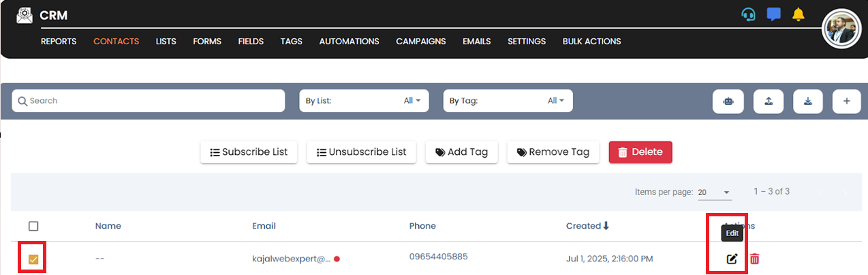The height and width of the screenshot is (275, 868).
Task: Toggle the select-all header checkbox
Action: pos(33,226)
